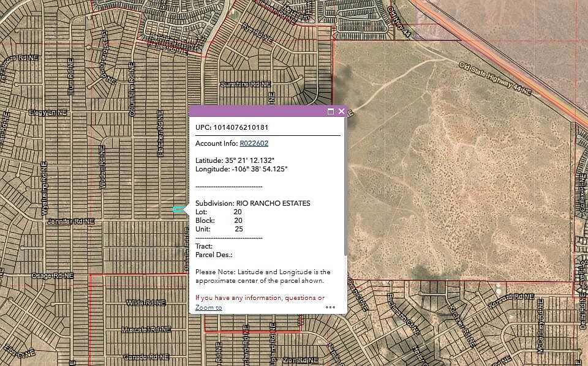
Task: Click the Osage Rd NE map label
Action: pyautogui.click(x=53, y=275)
